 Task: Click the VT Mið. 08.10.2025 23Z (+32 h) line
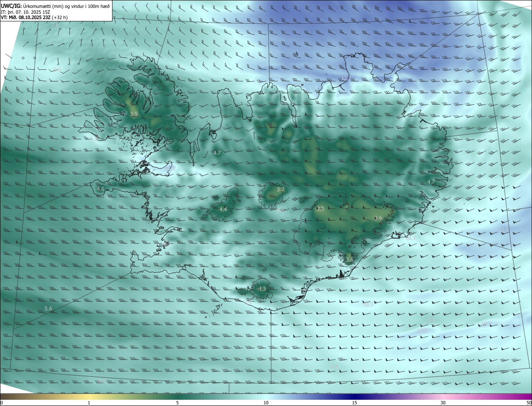tap(34, 17)
